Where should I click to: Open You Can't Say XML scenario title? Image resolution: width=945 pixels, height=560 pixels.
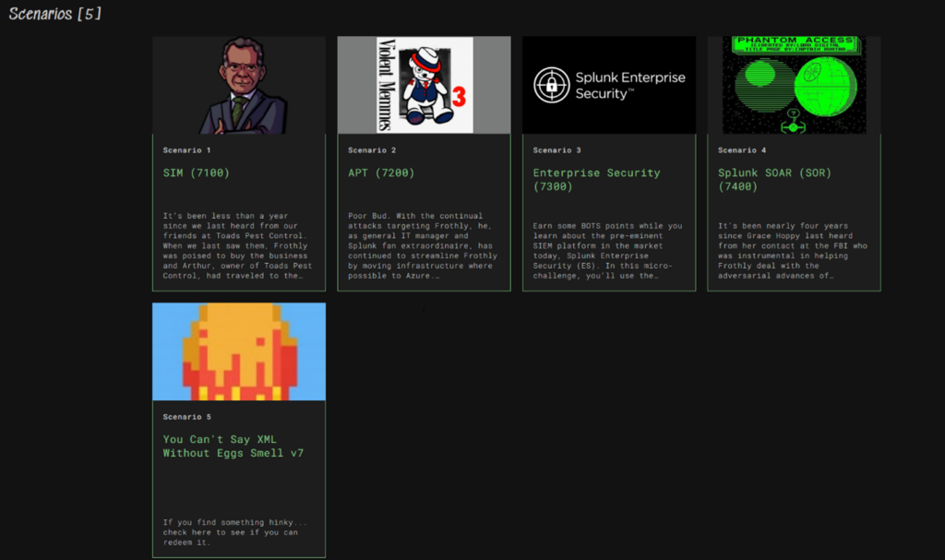click(x=233, y=447)
